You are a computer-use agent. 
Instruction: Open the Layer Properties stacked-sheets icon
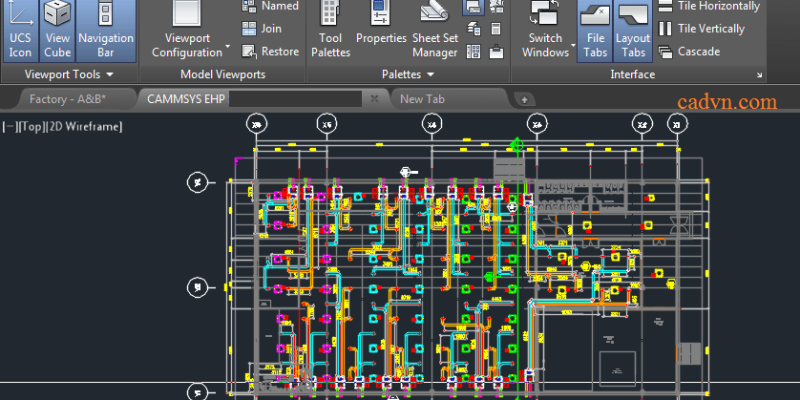tap(474, 29)
